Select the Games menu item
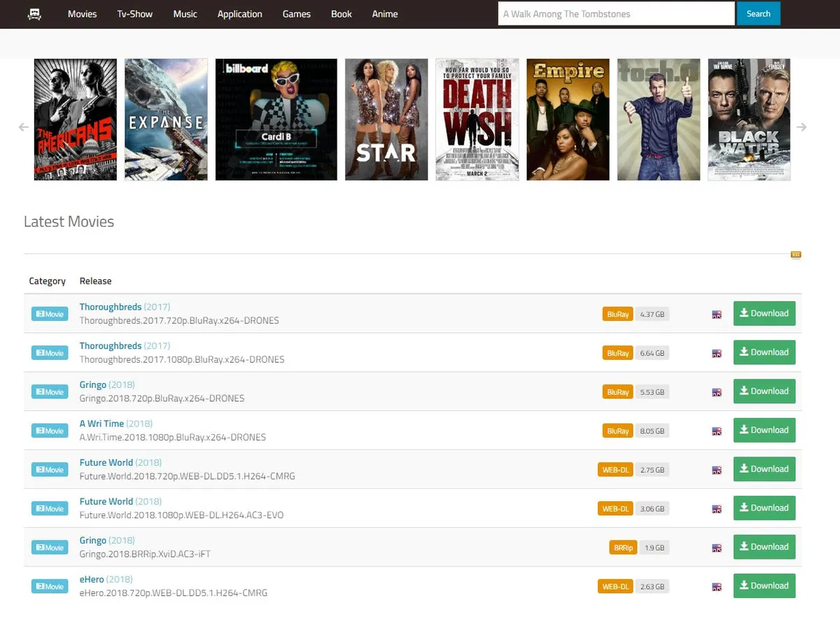840x631 pixels. pyautogui.click(x=296, y=13)
